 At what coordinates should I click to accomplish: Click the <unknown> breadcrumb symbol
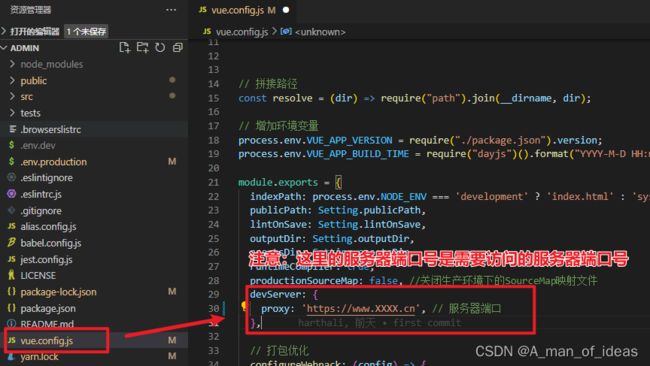tap(320, 32)
